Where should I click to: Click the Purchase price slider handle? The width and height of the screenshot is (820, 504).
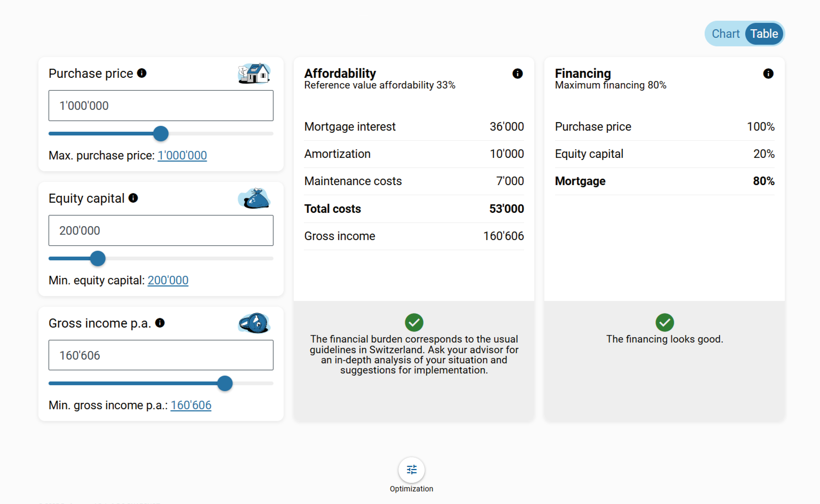click(161, 134)
